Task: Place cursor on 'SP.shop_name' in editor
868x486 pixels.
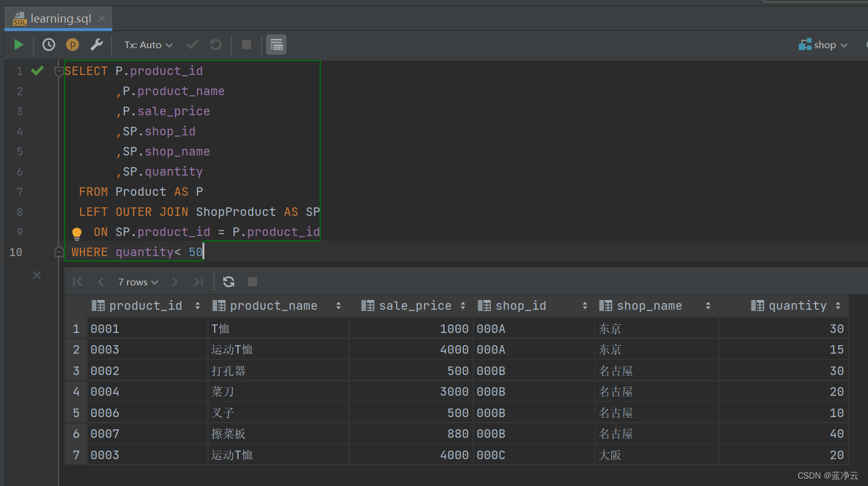Action: click(167, 151)
